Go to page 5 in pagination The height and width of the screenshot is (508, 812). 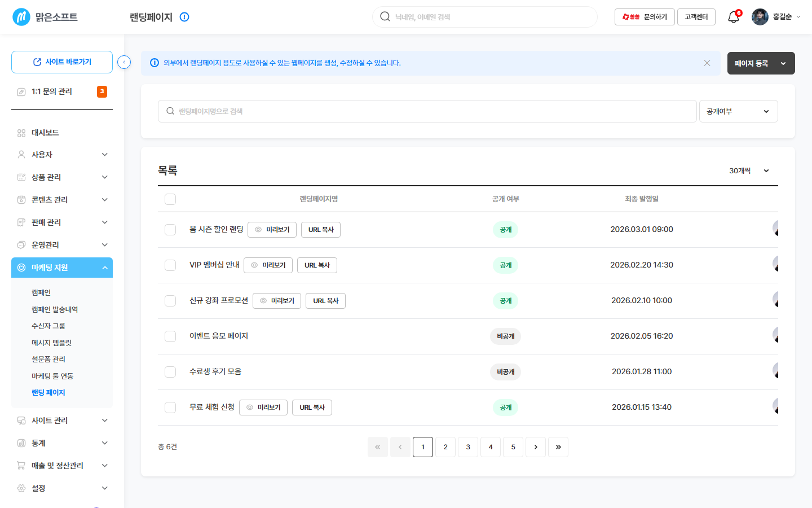click(513, 447)
